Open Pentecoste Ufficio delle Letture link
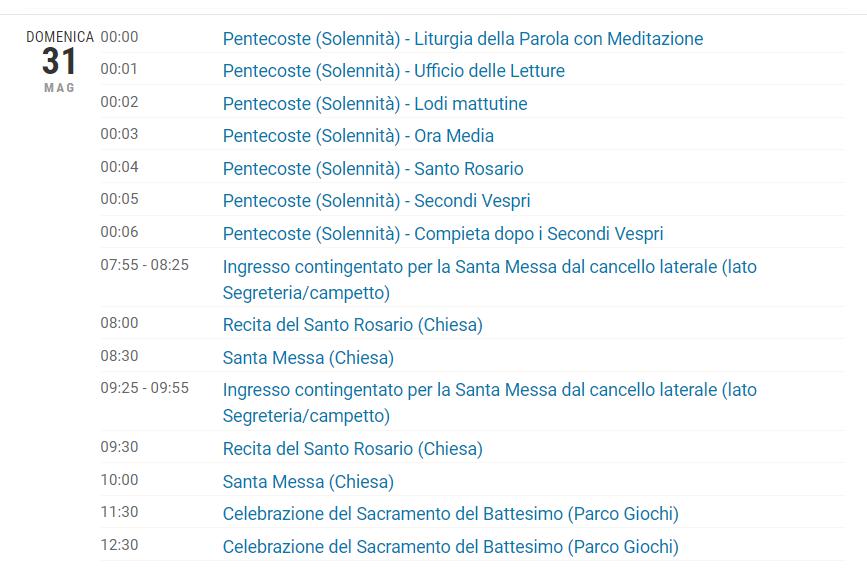The image size is (867, 575). click(x=394, y=71)
